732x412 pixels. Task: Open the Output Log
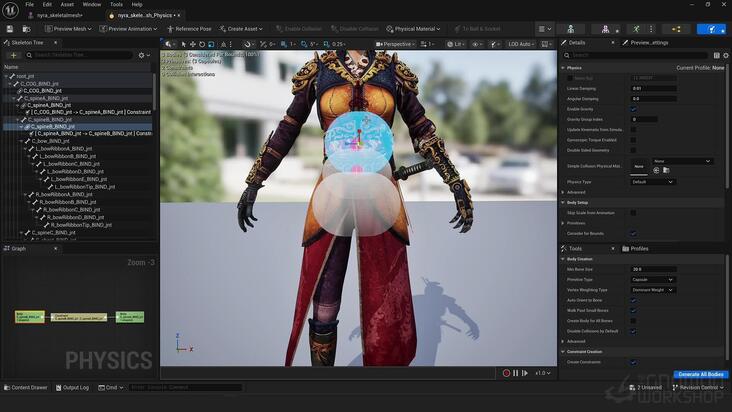[x=72, y=388]
